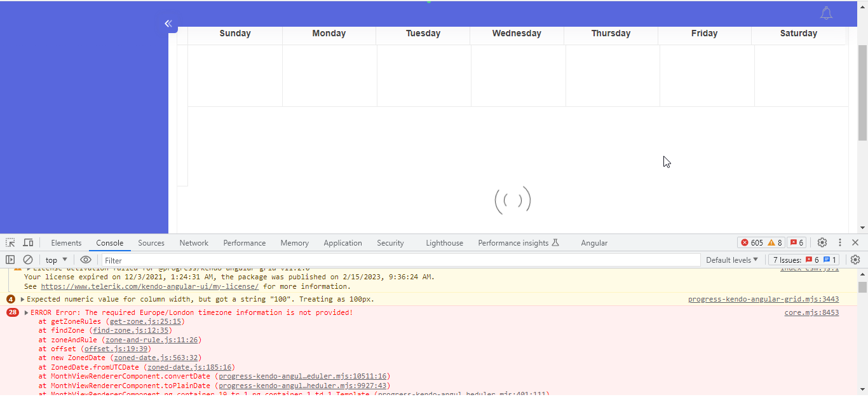Toggle the device toolbar icon
Image resolution: width=868 pixels, height=397 pixels.
tap(28, 243)
